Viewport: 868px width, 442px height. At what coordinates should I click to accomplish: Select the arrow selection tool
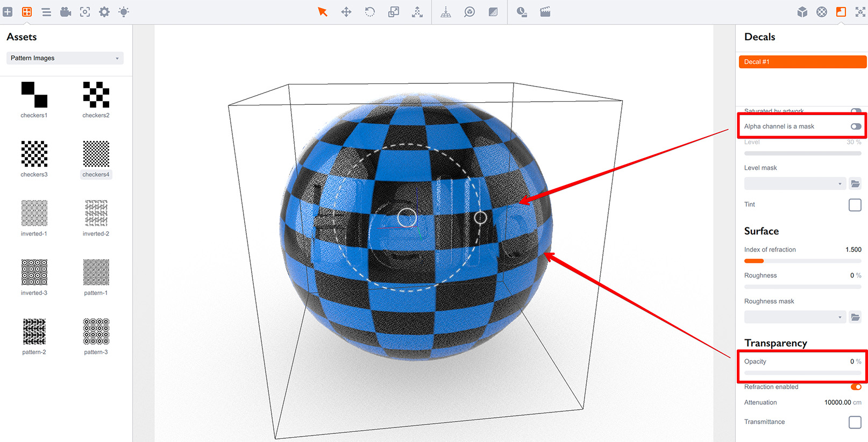[322, 12]
